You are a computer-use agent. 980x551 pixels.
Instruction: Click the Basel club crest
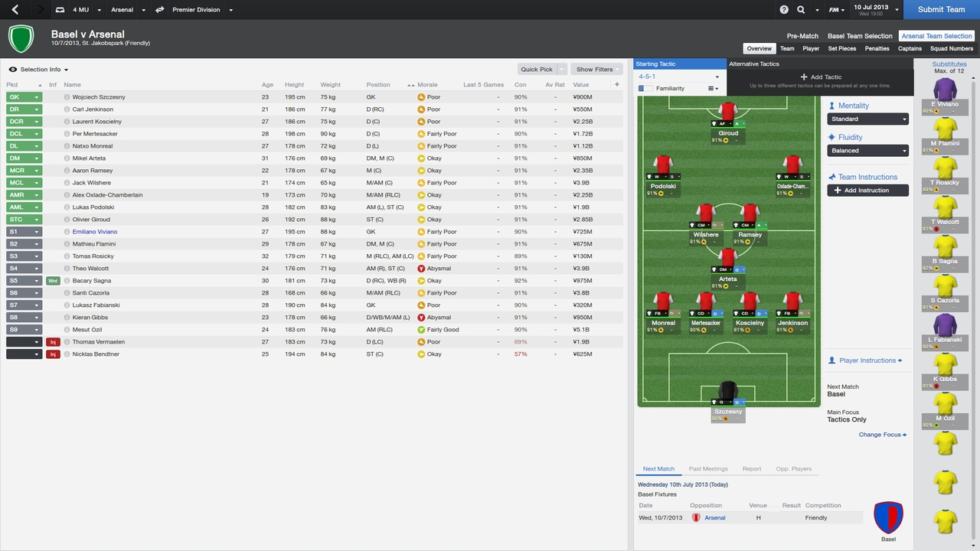[x=888, y=517]
